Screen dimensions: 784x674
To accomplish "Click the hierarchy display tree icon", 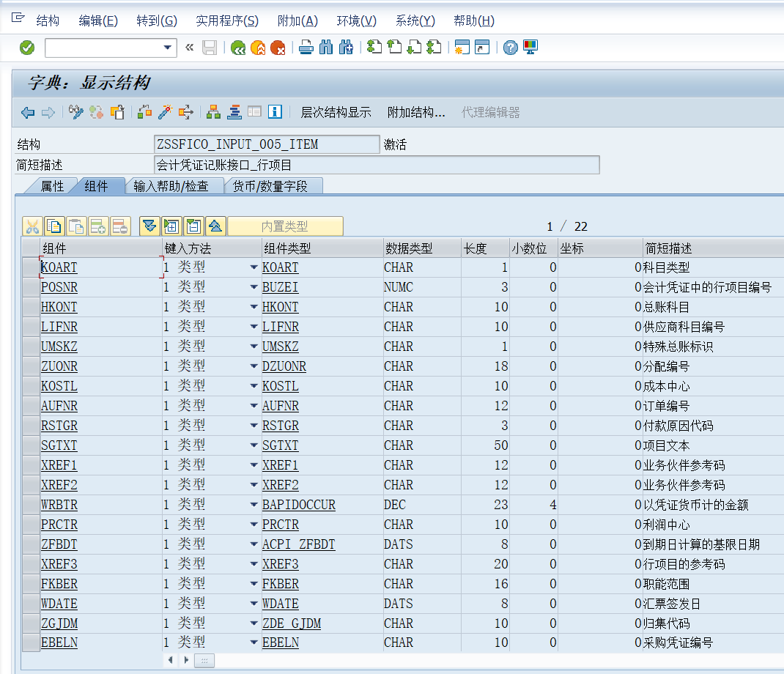I will [213, 112].
